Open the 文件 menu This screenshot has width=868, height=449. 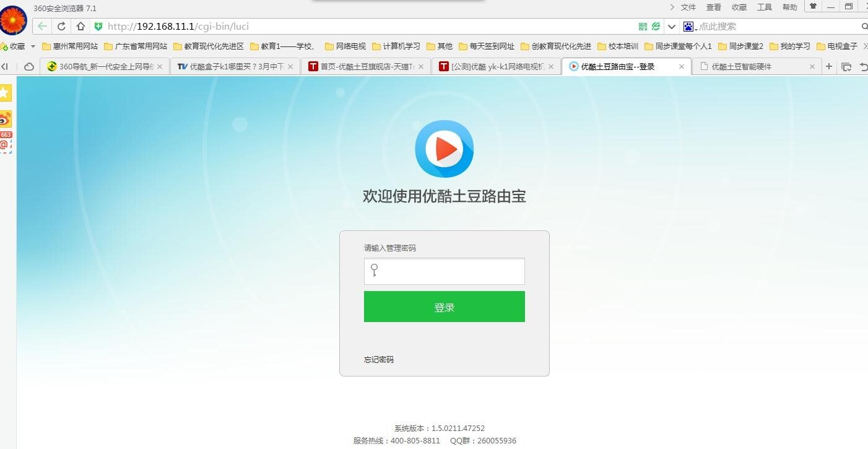pos(688,7)
